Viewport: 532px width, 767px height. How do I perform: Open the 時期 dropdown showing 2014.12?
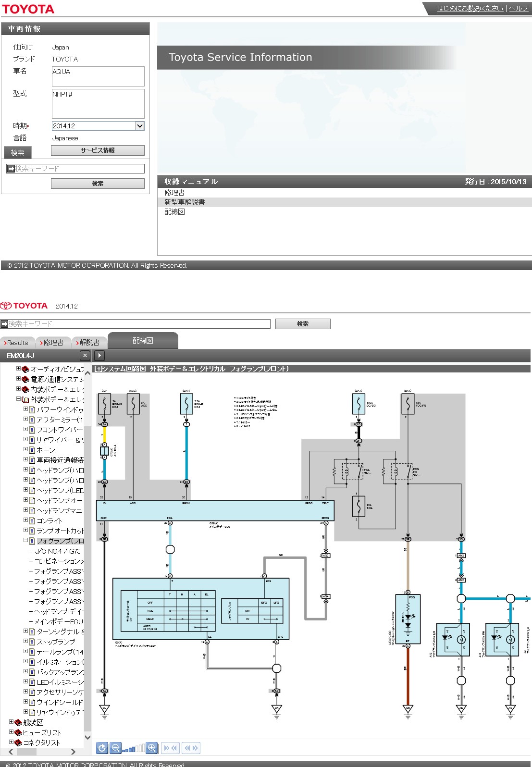coord(139,126)
